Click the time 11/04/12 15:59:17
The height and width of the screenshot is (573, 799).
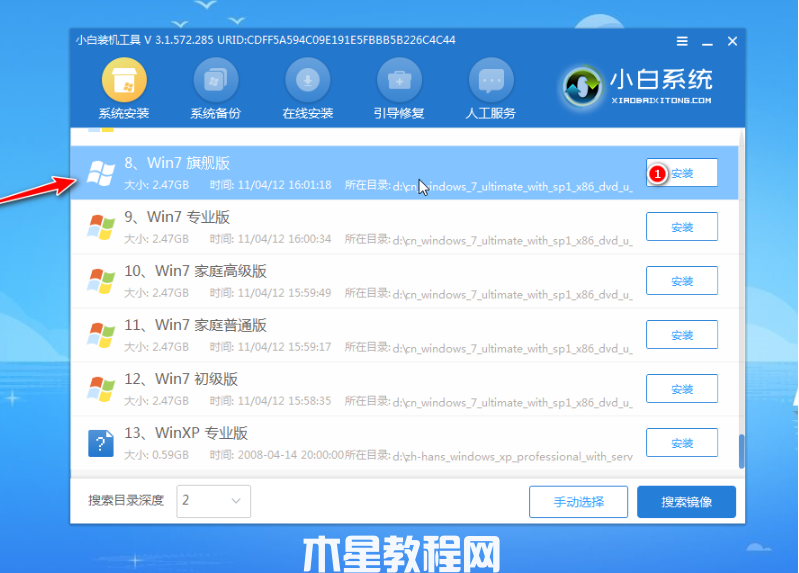284,347
